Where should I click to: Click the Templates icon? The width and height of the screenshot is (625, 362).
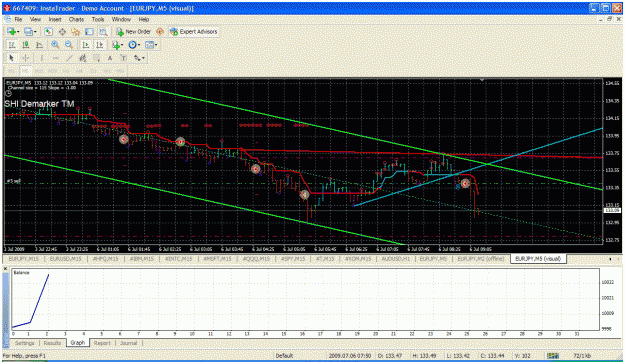click(x=149, y=45)
